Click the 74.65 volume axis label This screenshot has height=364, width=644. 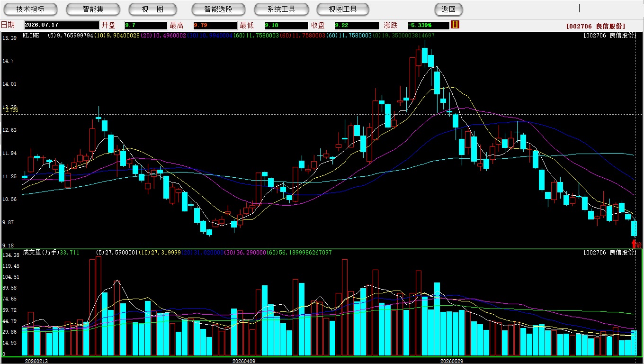(9, 299)
